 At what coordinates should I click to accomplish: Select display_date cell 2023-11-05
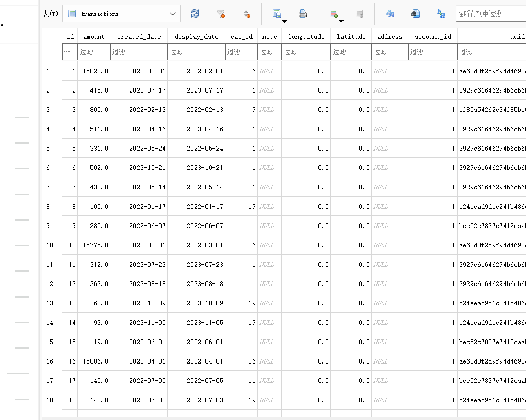tap(197, 322)
